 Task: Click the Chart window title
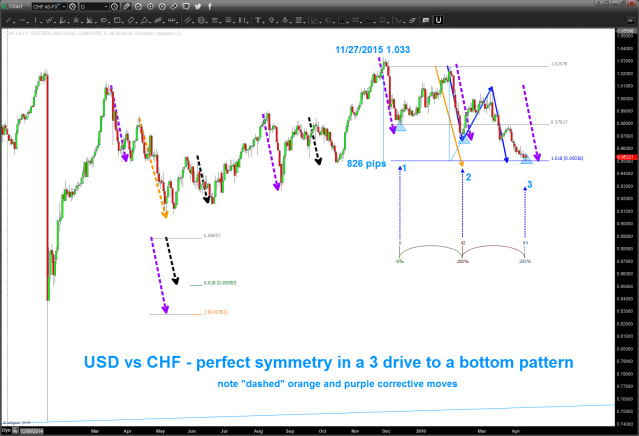pos(15,7)
